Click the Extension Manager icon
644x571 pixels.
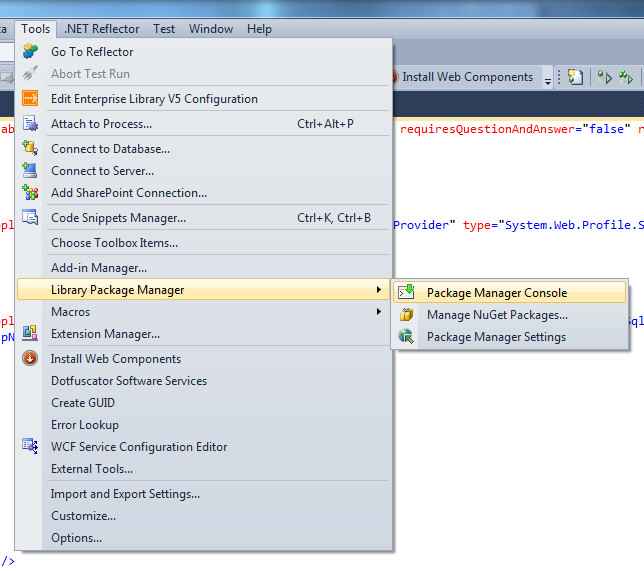pyautogui.click(x=30, y=333)
